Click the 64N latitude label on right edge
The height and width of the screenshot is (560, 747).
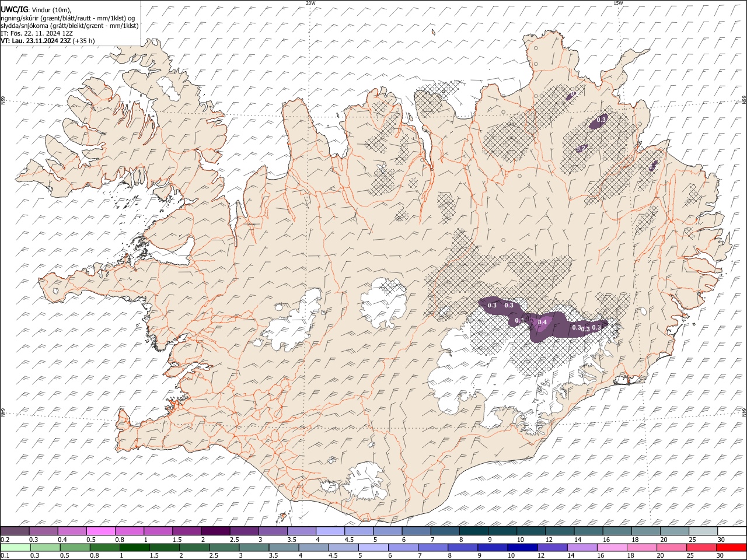(744, 412)
